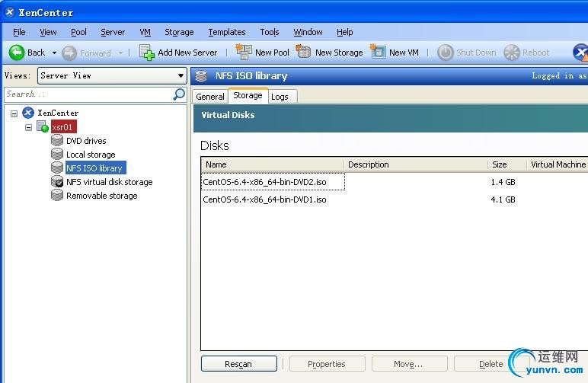Screen dimensions: 588x383
Task: Open the Templates menu
Action: [227, 32]
